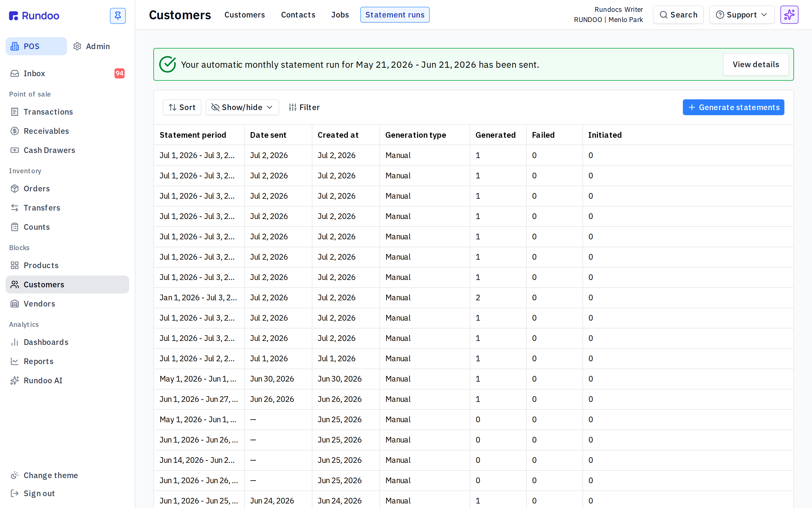The height and width of the screenshot is (508, 812).
Task: Open the Jul 1, 2026 - Jul 2 statement row
Action: pos(473,358)
